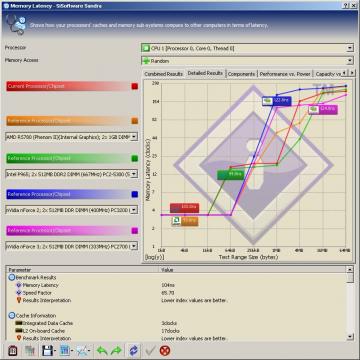This screenshot has height=360, width=360.
Task: Open the line graph icon's dropdown arrow
Action: (x=89, y=351)
